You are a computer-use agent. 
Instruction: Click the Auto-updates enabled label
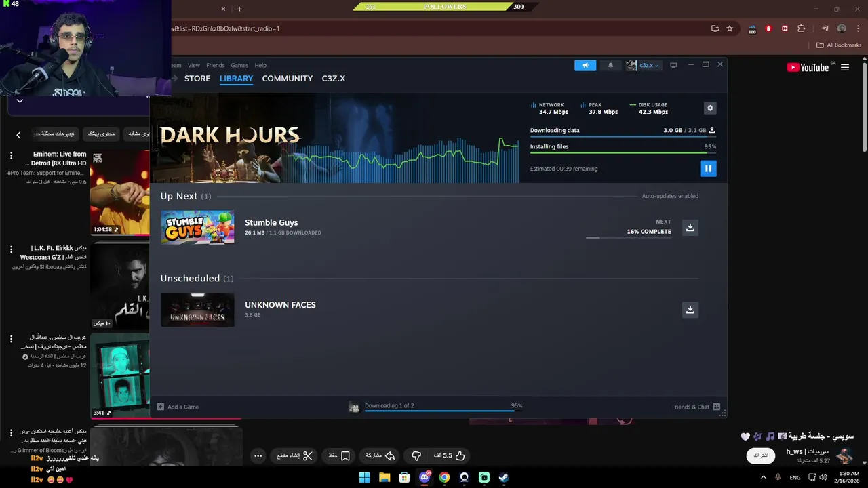tap(670, 196)
